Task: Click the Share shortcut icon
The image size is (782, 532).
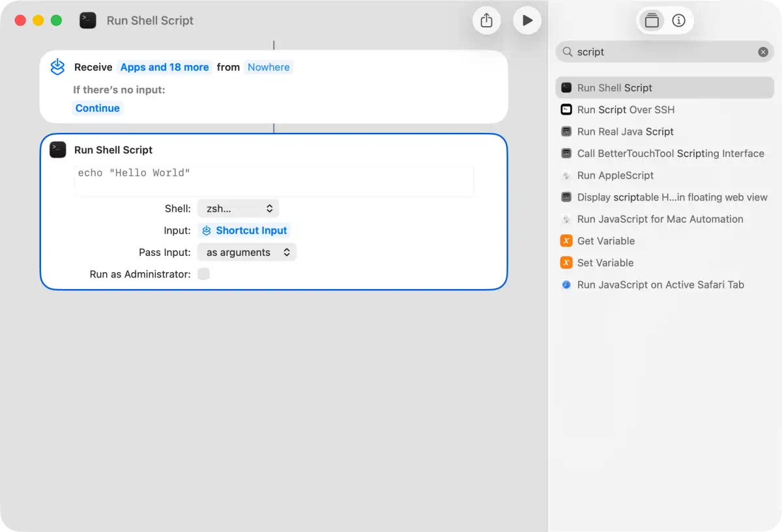Action: (x=486, y=21)
